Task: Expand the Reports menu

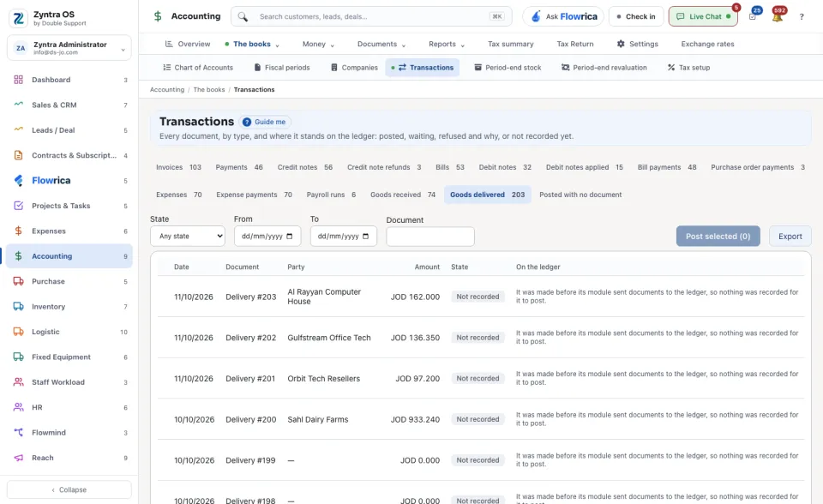Action: tap(447, 44)
